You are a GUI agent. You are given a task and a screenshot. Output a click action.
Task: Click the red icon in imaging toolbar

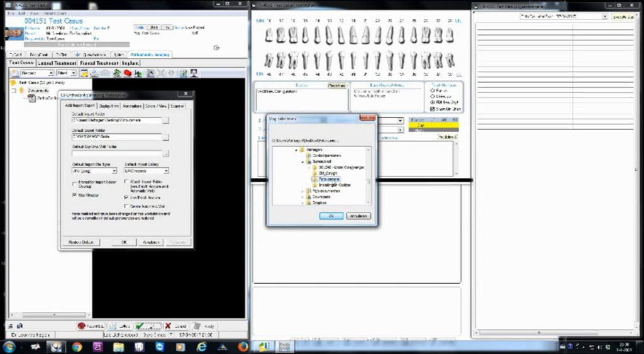tap(127, 74)
